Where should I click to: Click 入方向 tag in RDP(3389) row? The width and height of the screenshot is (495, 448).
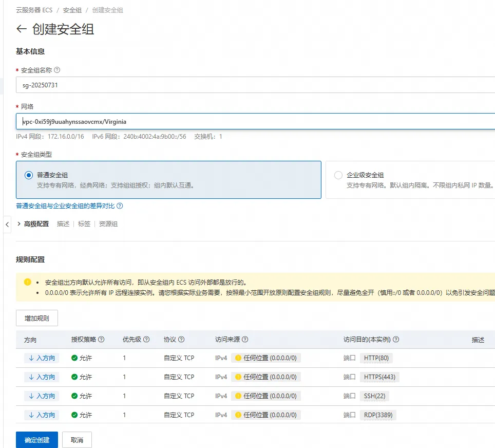[42, 415]
